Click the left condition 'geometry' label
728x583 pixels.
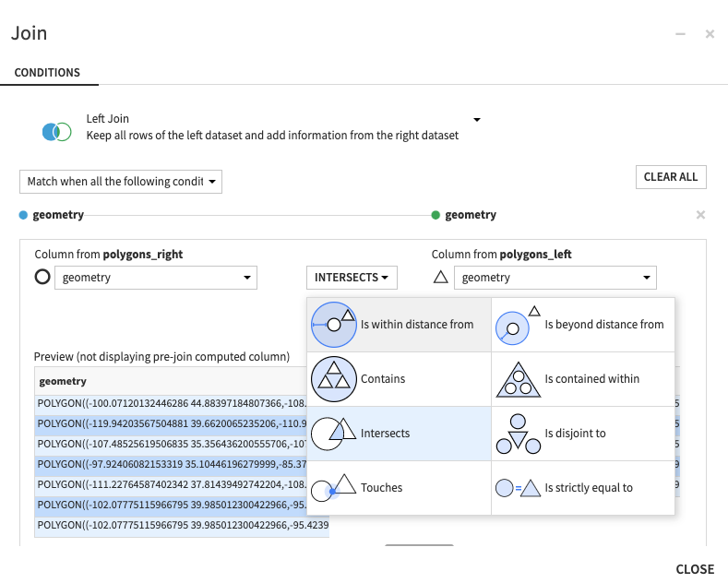click(58, 215)
